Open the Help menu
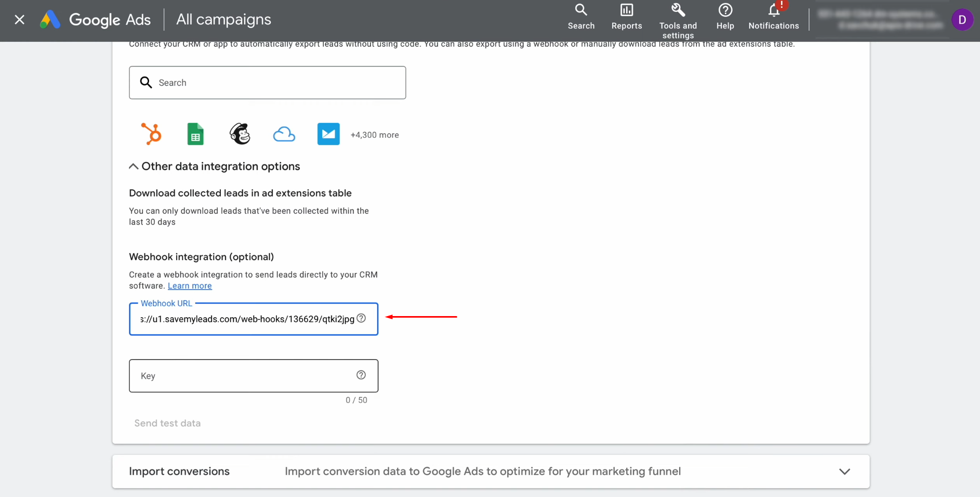980x497 pixels. [725, 17]
